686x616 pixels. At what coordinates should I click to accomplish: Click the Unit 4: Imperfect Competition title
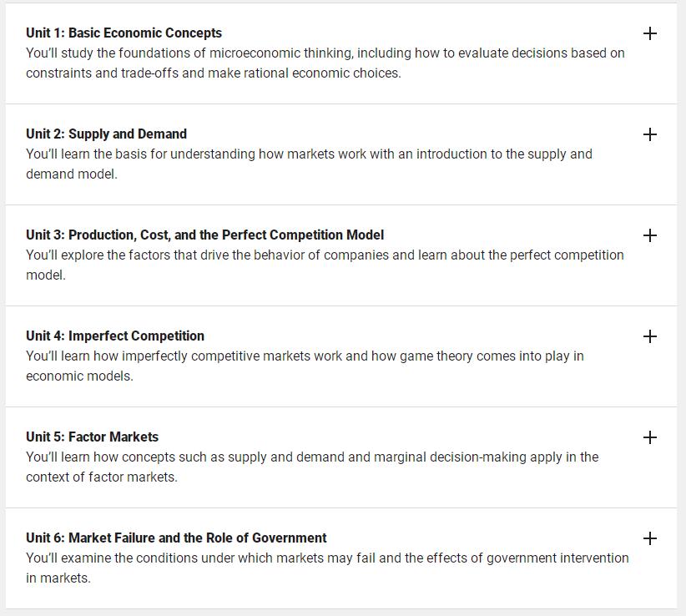115,336
